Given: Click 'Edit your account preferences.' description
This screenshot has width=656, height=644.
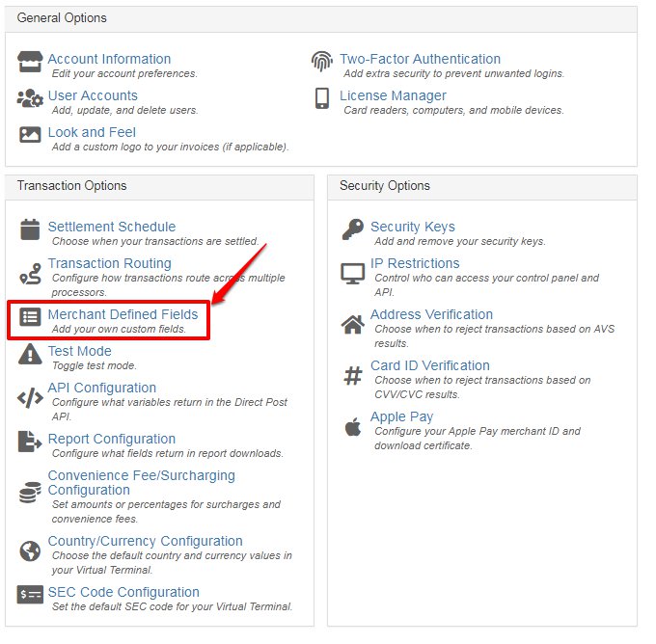Looking at the screenshot, I should [x=124, y=73].
